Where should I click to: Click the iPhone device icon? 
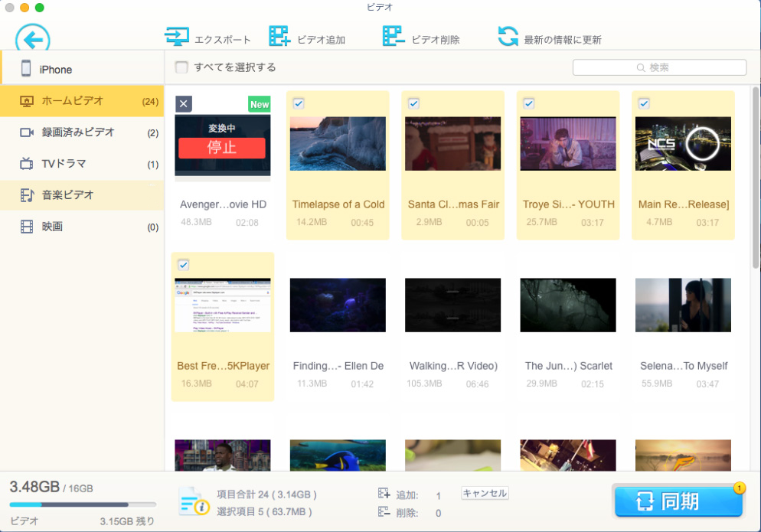pyautogui.click(x=26, y=68)
